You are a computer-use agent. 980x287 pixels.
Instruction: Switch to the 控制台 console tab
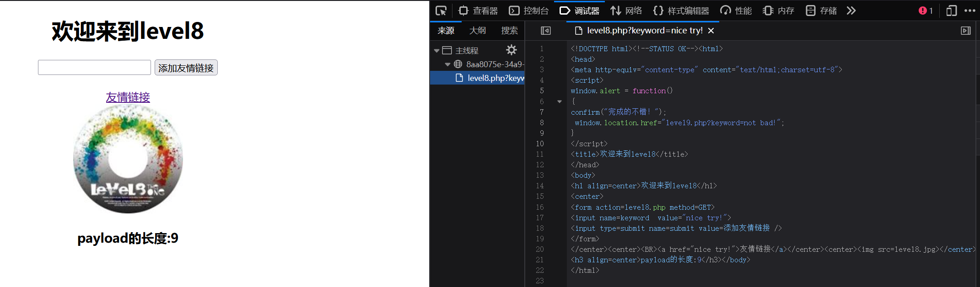pyautogui.click(x=529, y=11)
